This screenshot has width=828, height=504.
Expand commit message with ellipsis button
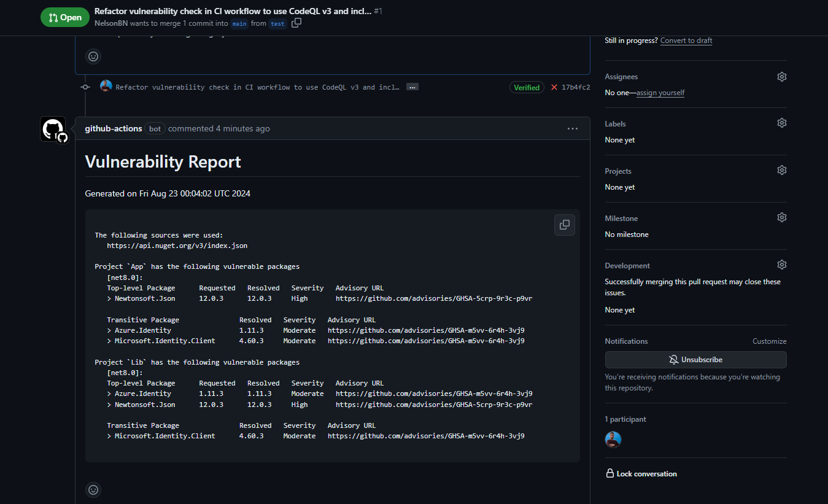pyautogui.click(x=412, y=87)
